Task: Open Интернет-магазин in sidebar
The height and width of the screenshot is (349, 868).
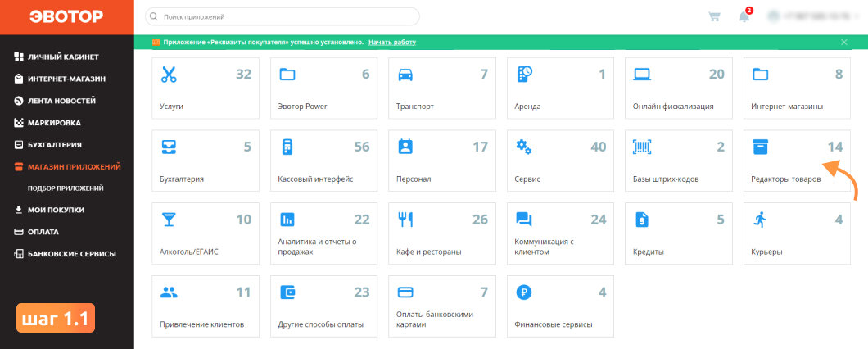Action: coord(67,79)
